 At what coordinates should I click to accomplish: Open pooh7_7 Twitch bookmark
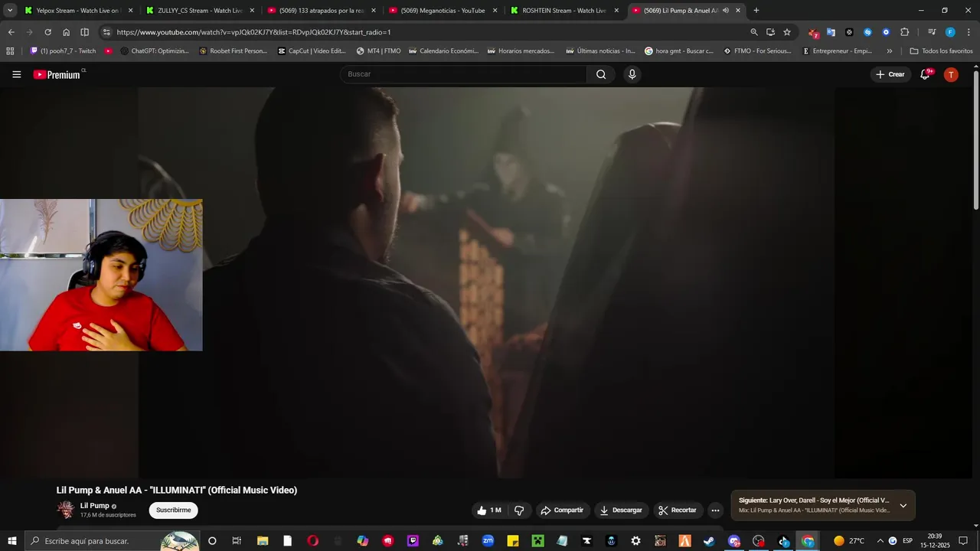[x=63, y=51]
